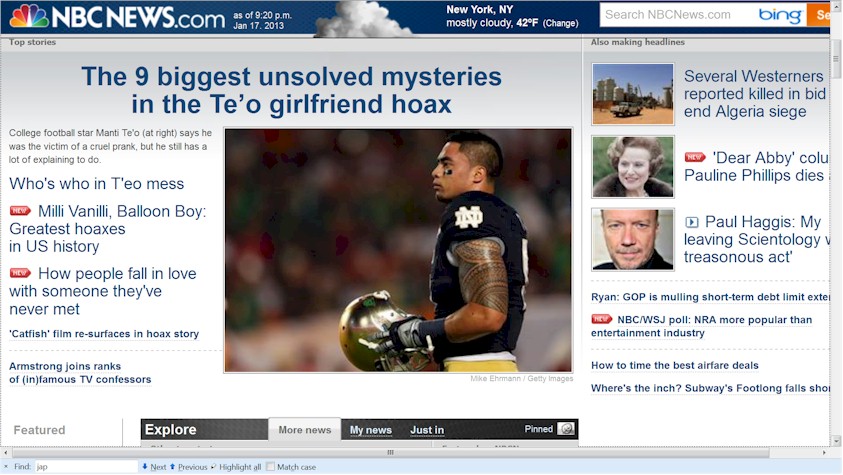
Task: Close the Find bar
Action: 6,467
